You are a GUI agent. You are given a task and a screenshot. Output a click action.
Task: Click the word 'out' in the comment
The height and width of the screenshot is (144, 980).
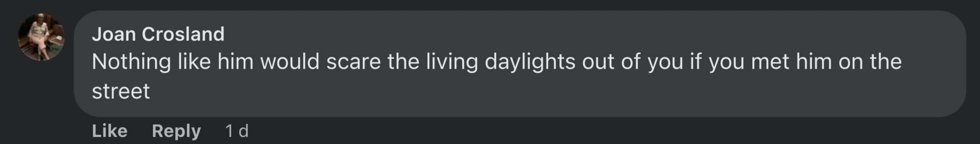click(598, 62)
